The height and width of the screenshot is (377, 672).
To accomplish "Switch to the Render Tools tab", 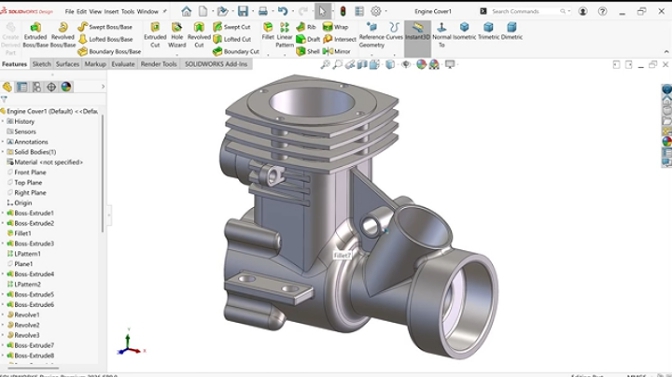I will click(x=159, y=64).
